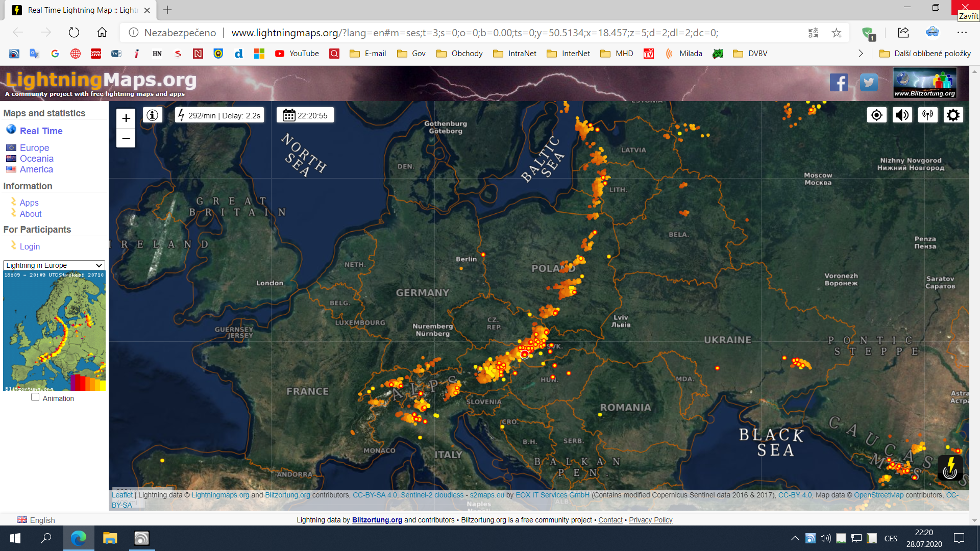This screenshot has width=980, height=551.
Task: Open the Privacy Policy link
Action: [x=650, y=520]
